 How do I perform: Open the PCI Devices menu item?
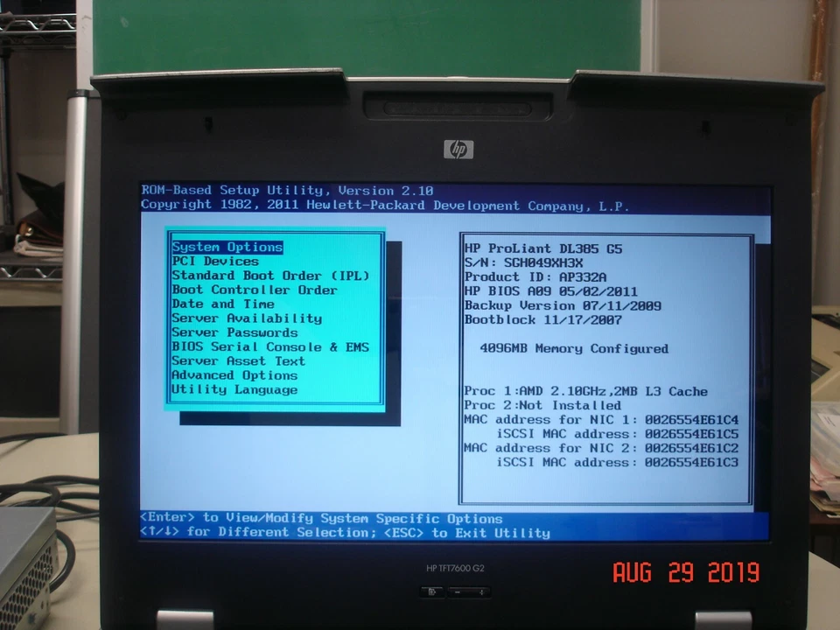[x=215, y=261]
